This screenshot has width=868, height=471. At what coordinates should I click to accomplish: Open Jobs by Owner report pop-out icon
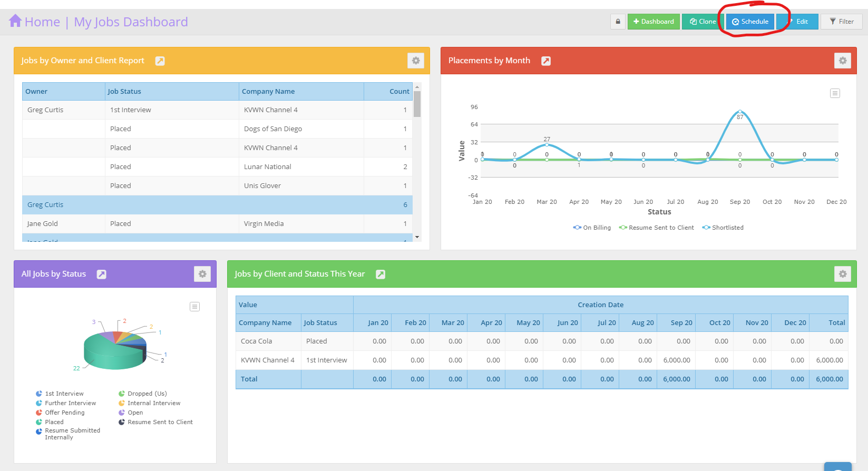(x=160, y=61)
